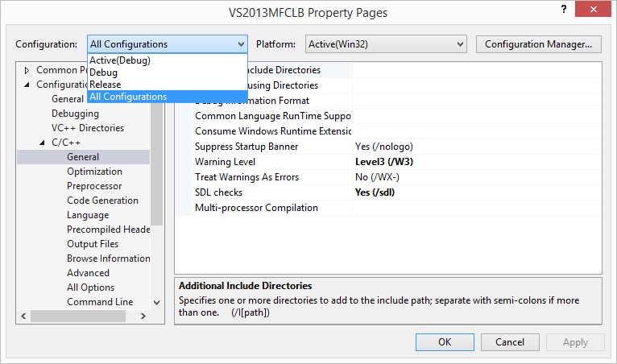Click the Yes (/sdl) value
Image resolution: width=617 pixels, height=364 pixels.
click(375, 192)
